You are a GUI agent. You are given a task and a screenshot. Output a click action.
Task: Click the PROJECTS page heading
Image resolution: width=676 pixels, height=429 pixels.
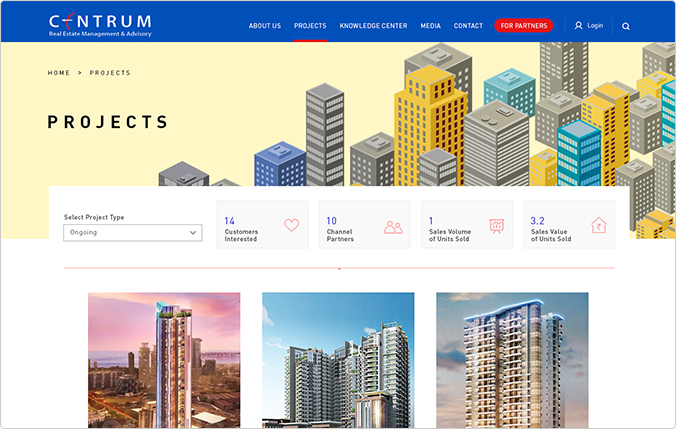107,122
